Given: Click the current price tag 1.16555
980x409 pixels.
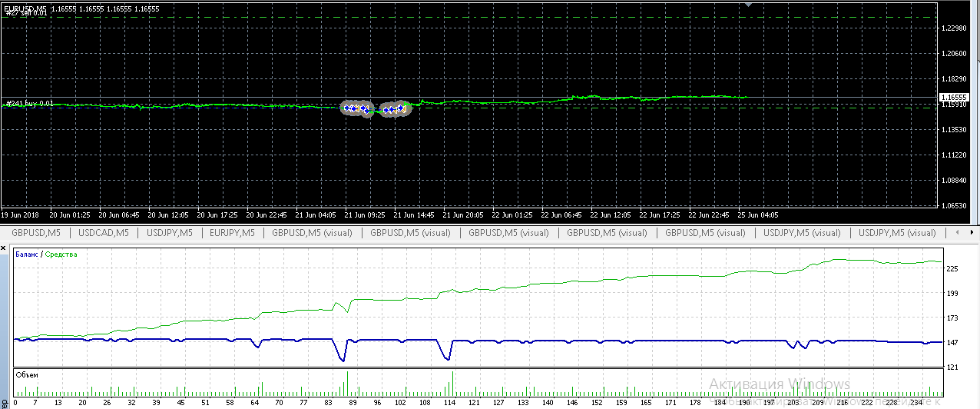Looking at the screenshot, I should (x=958, y=98).
